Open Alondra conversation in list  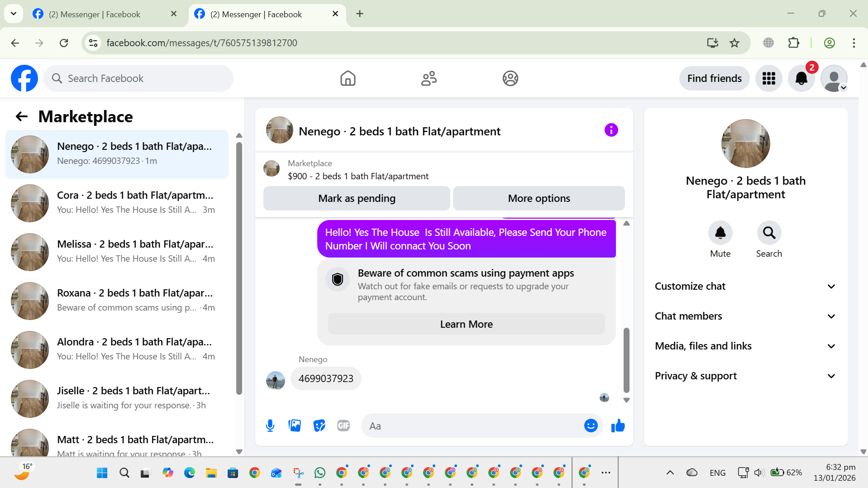pos(117,349)
